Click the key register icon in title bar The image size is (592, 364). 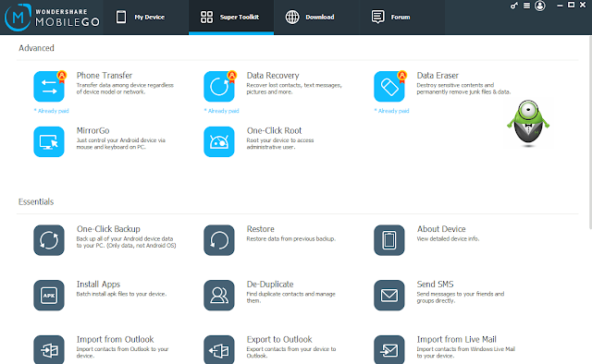514,6
